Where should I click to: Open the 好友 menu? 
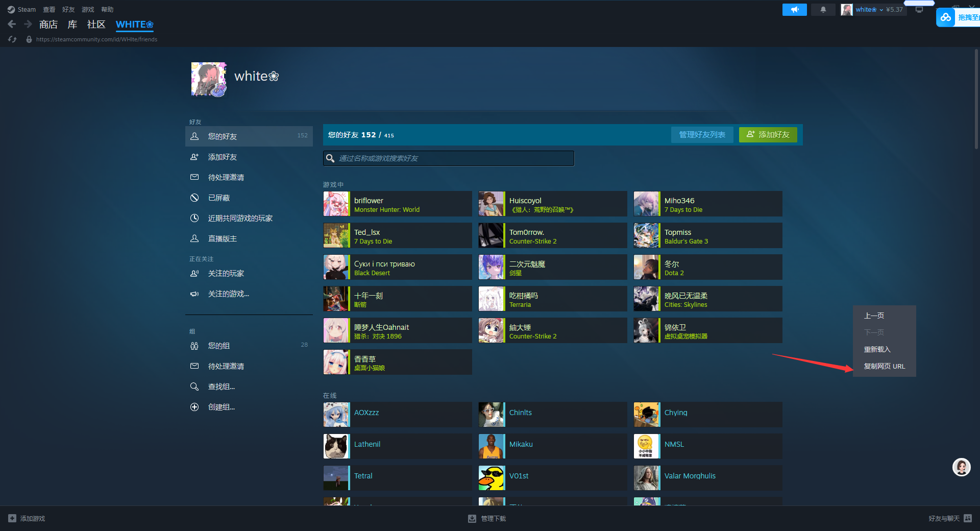tap(68, 10)
